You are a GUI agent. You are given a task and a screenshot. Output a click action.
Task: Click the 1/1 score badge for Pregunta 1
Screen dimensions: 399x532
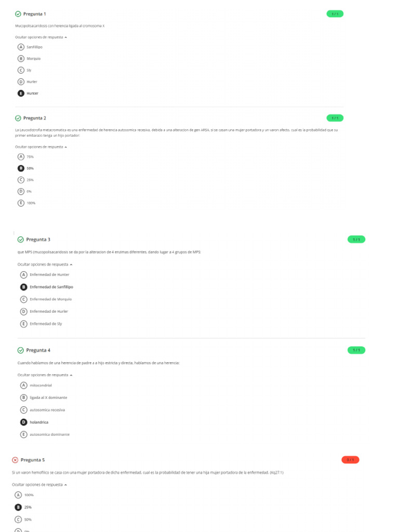click(x=335, y=14)
